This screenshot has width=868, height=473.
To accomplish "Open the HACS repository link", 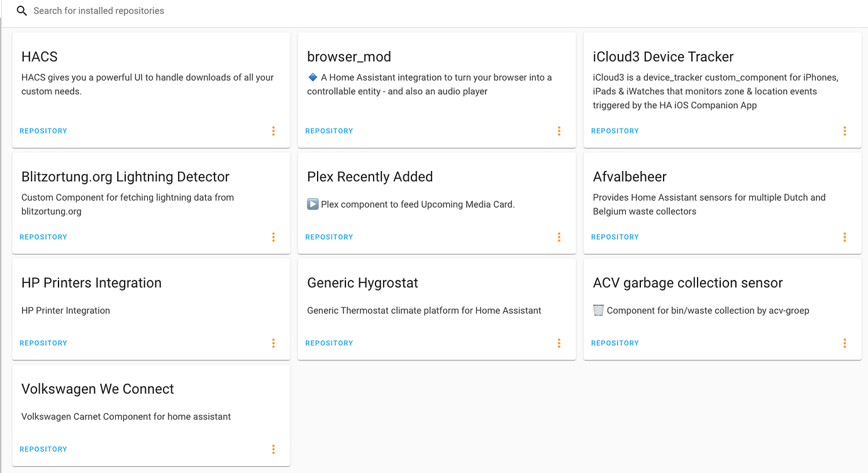I will [x=43, y=131].
